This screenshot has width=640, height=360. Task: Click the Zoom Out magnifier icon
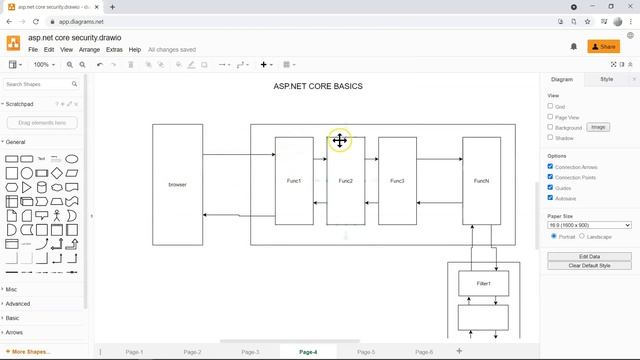tap(82, 64)
